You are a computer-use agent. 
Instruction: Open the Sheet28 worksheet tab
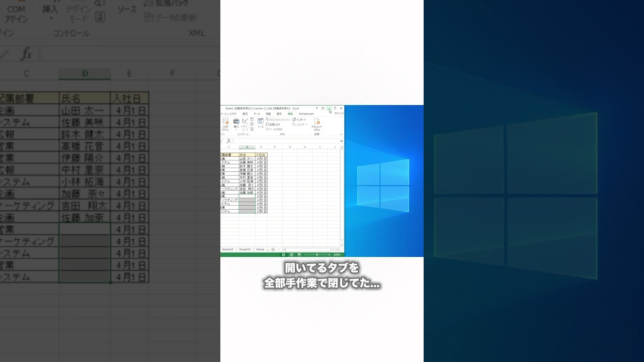click(x=227, y=249)
